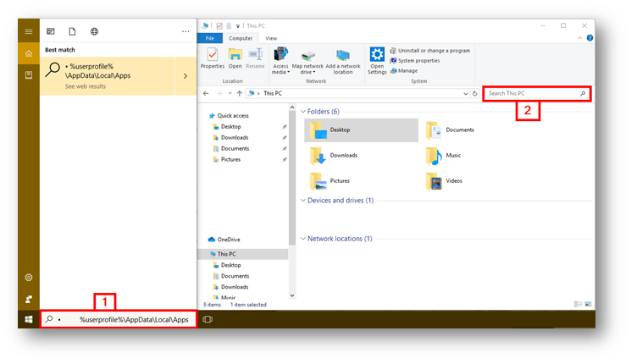Switch to the View ribbon tab
631x364 pixels.
271,38
